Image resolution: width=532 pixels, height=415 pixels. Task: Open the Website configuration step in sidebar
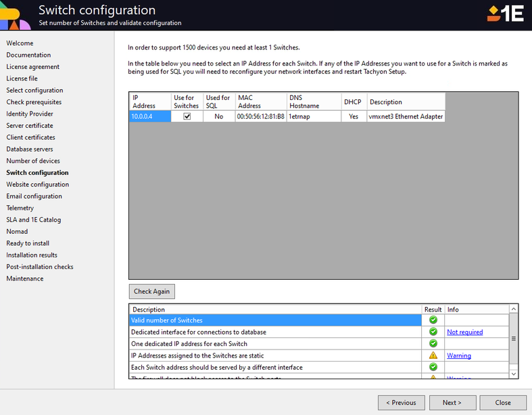[38, 185]
